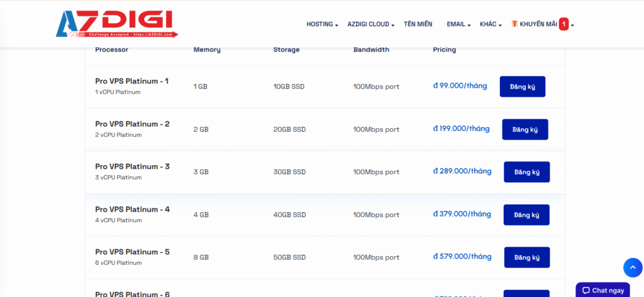
Task: Open the Chat ngay widget
Action: [x=602, y=291]
